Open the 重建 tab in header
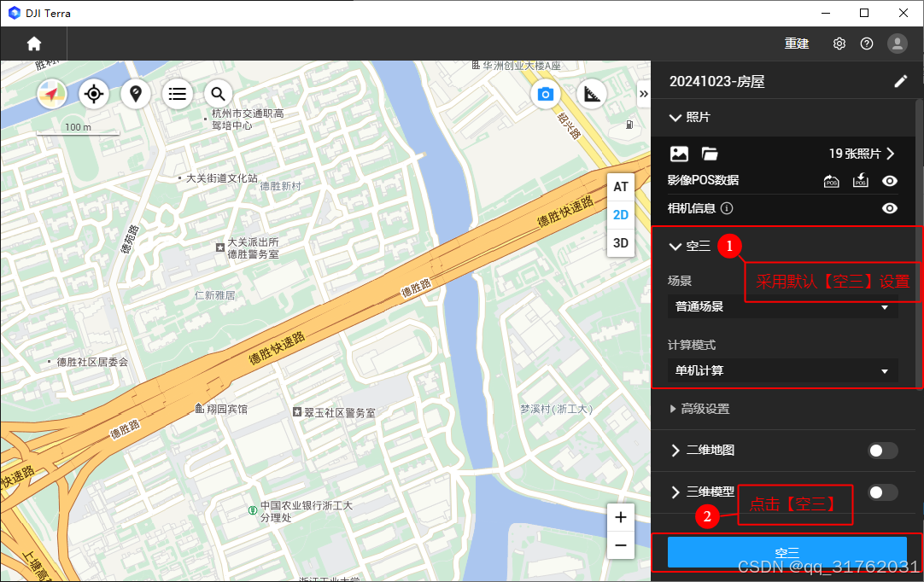Viewport: 924px width, 582px height. 797,44
